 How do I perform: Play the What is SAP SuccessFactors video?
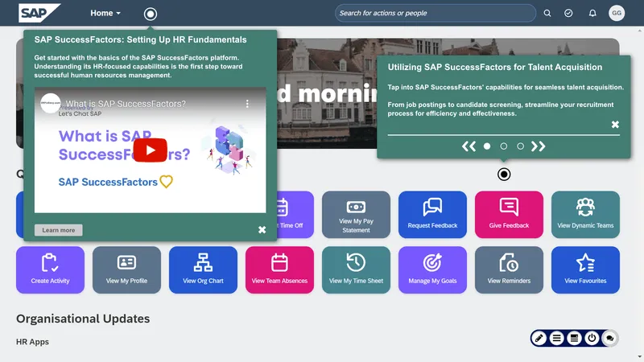(150, 150)
